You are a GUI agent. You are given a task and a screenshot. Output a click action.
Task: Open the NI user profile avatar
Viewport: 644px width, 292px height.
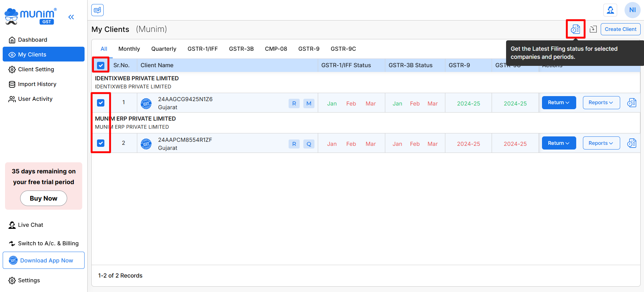coord(632,10)
